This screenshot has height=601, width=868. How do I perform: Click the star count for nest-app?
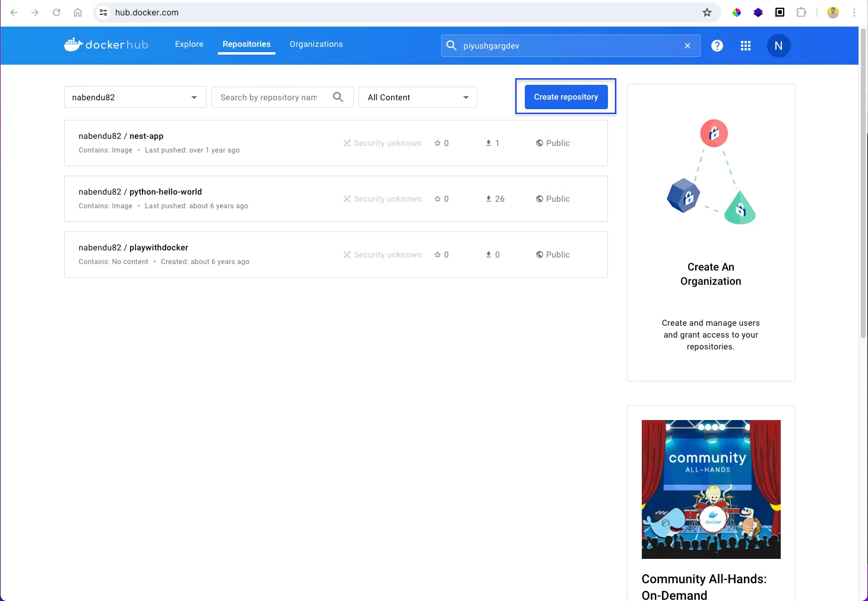(442, 143)
